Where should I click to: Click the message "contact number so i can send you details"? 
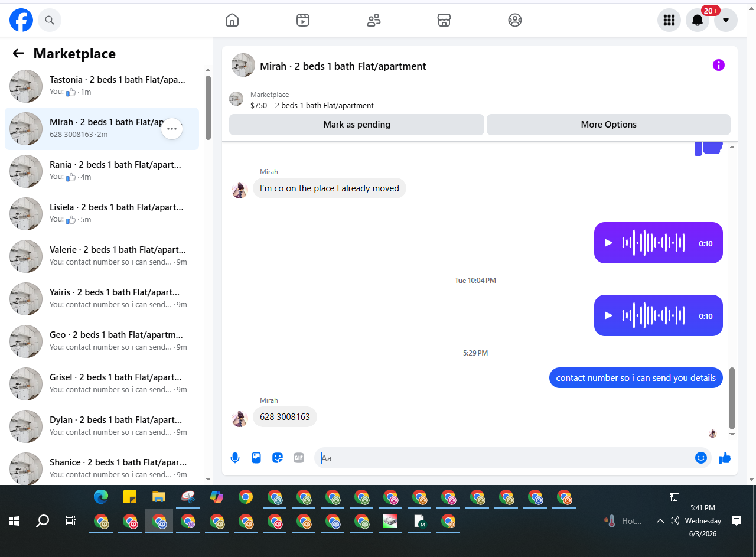[636, 378]
